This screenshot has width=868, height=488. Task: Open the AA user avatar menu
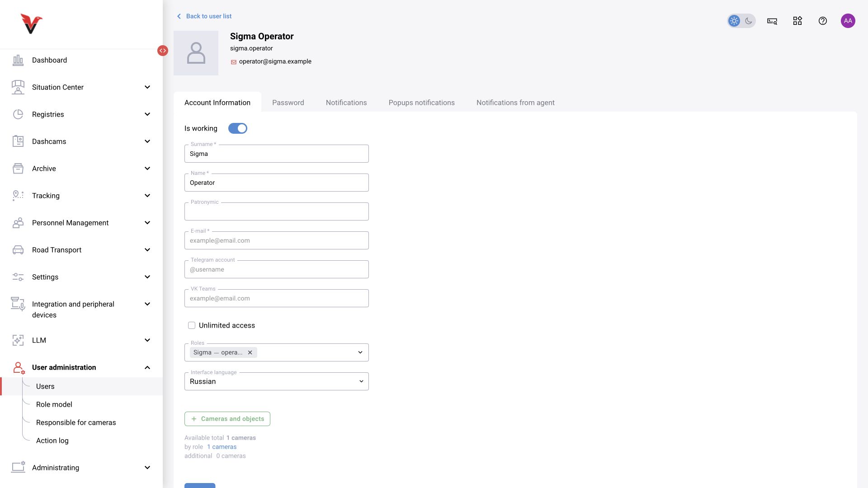[848, 21]
